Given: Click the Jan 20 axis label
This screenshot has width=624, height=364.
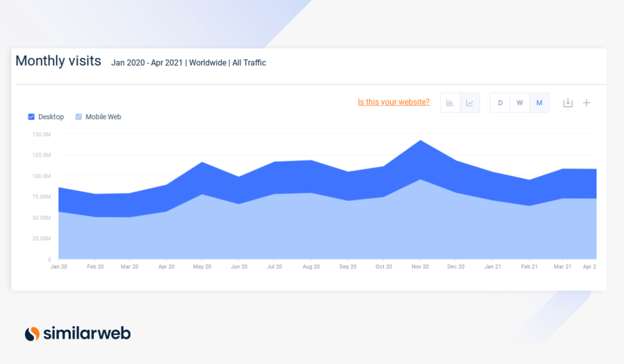Looking at the screenshot, I should (x=59, y=266).
